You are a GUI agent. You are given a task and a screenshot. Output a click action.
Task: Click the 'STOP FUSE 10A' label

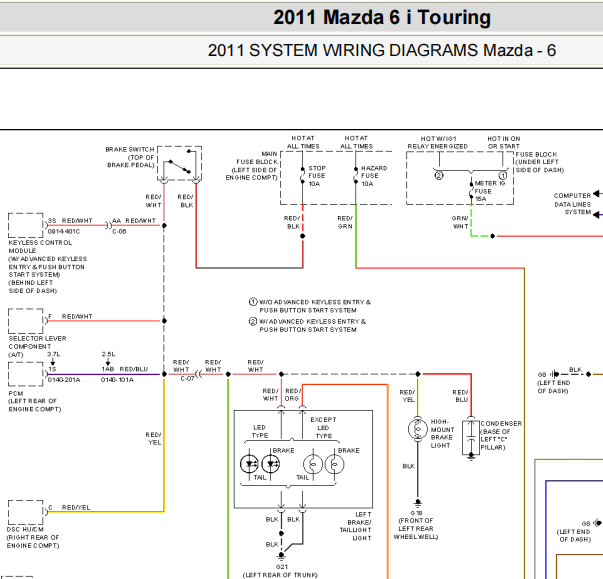pyautogui.click(x=317, y=176)
